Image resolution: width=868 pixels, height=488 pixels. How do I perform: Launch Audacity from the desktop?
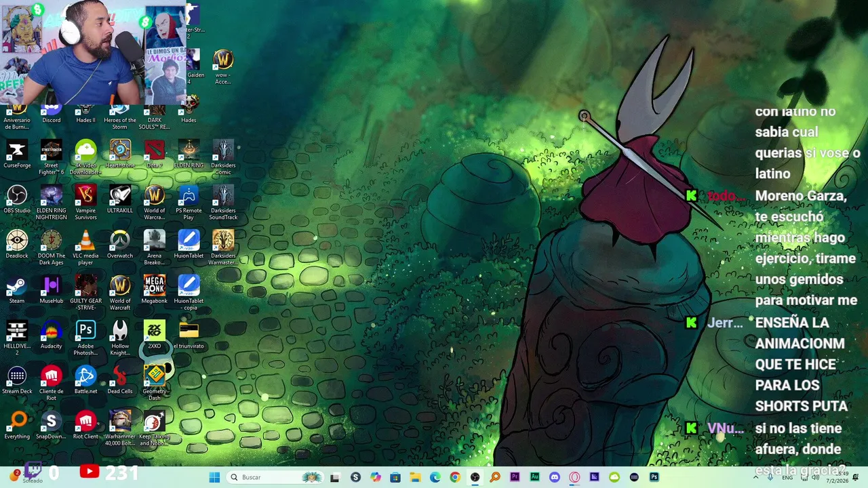tap(52, 335)
